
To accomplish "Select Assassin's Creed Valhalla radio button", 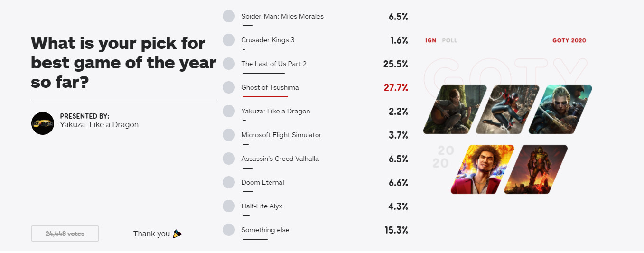I will (229, 159).
